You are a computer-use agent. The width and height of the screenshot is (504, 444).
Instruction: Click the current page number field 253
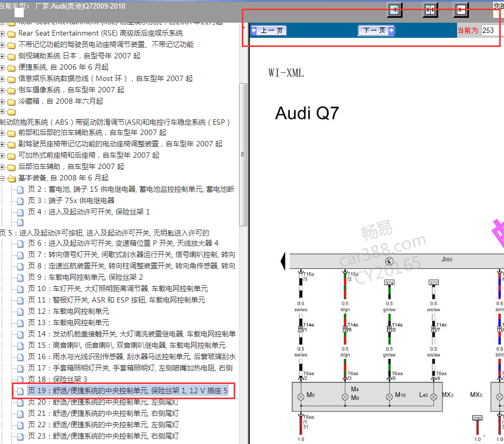490,31
